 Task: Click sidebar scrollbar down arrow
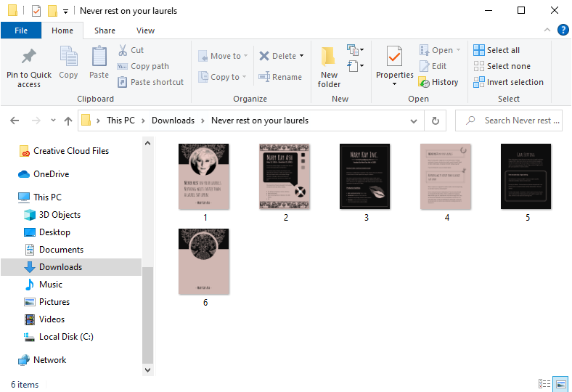tap(148, 370)
